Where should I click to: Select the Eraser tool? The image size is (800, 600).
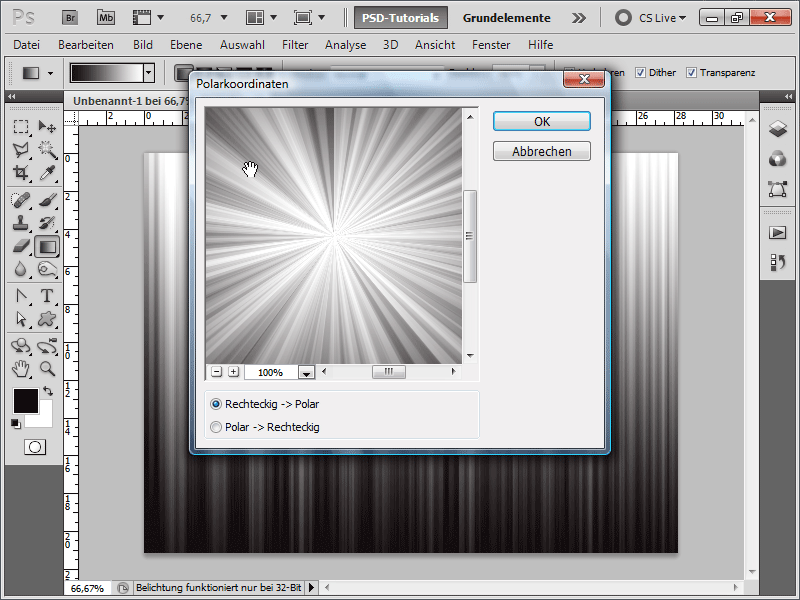[21, 247]
